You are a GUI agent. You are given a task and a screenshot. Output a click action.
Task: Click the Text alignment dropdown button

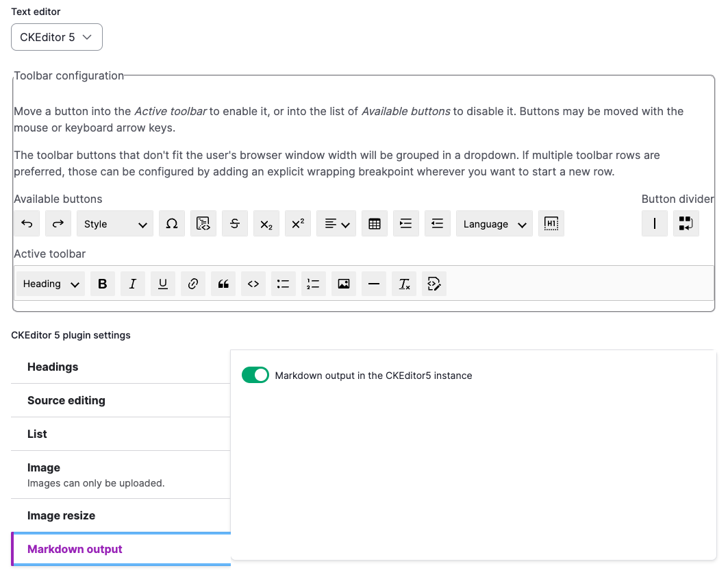[336, 223]
